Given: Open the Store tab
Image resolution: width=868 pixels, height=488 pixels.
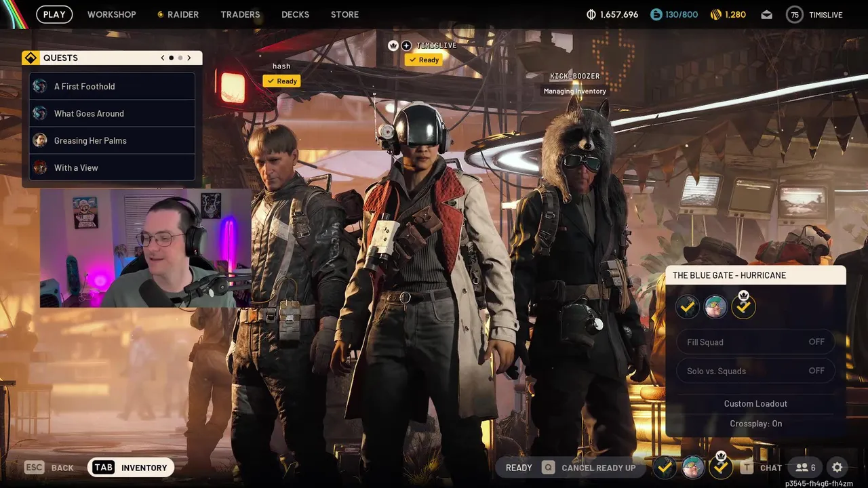Looking at the screenshot, I should 344,14.
